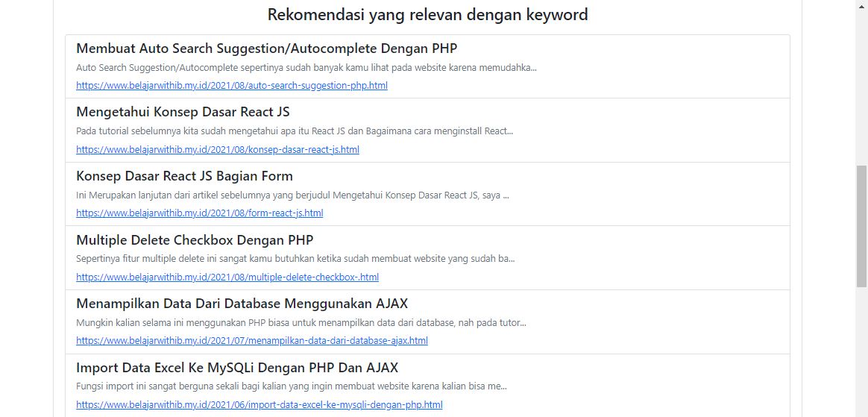Viewport: 868px width, 417px height.
Task: Open the multiple-delete-checkbox-.html link
Action: click(227, 277)
